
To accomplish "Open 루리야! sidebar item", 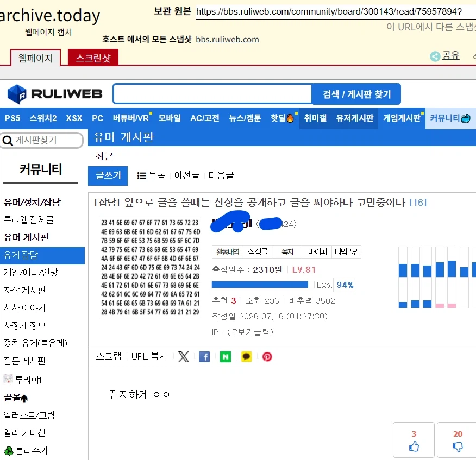I will (22, 379).
